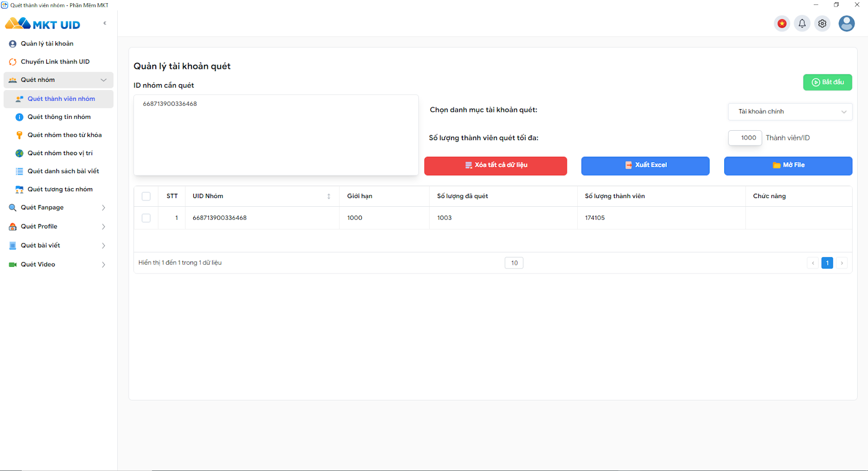
Task: Select Quét thành viên nhóm menu item
Action: point(59,99)
